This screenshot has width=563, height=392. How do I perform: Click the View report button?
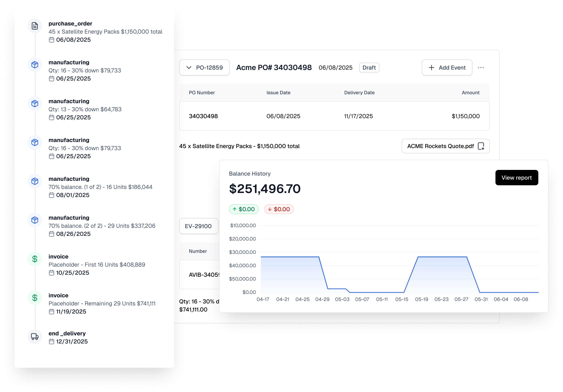pos(516,178)
